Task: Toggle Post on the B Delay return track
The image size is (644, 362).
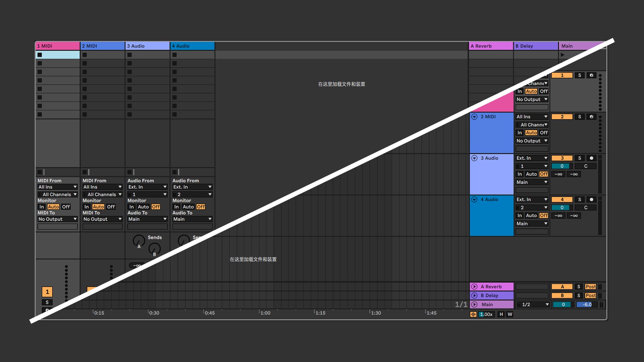Action: [591, 295]
